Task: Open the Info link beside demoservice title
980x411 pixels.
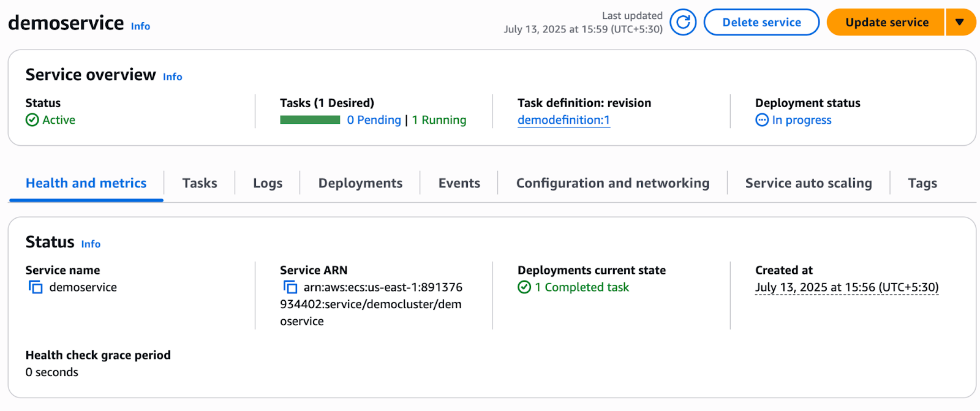Action: 140,26
